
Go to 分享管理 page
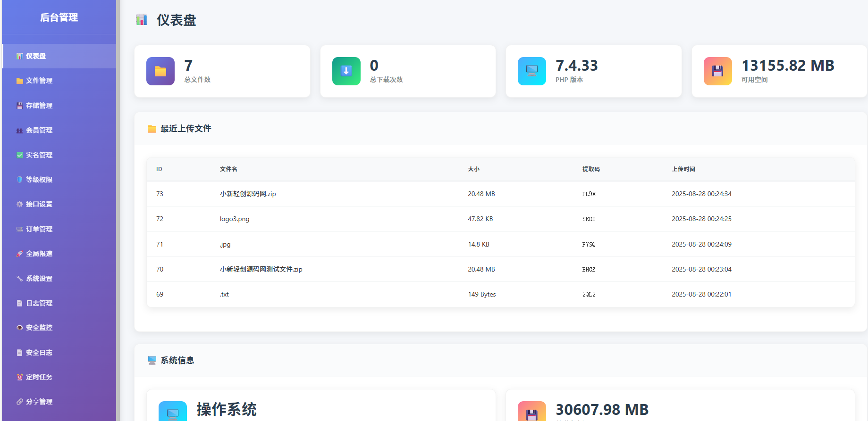click(59, 402)
